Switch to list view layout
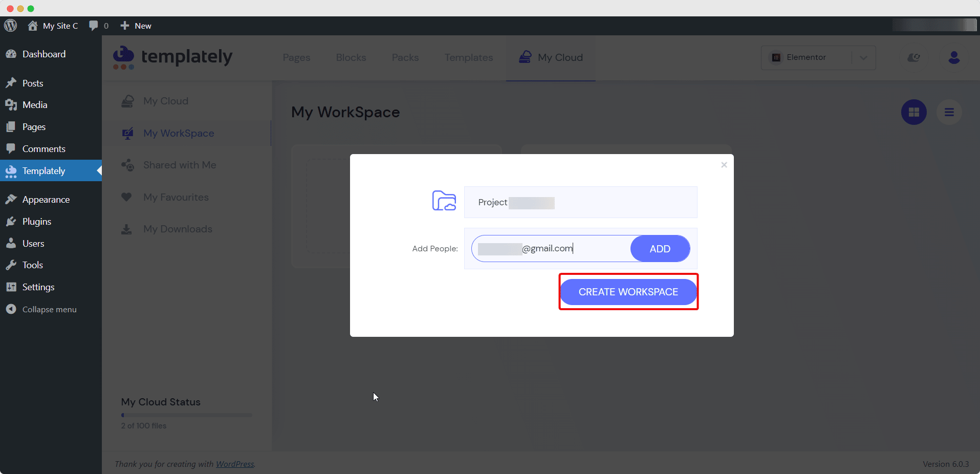980x474 pixels. [949, 112]
